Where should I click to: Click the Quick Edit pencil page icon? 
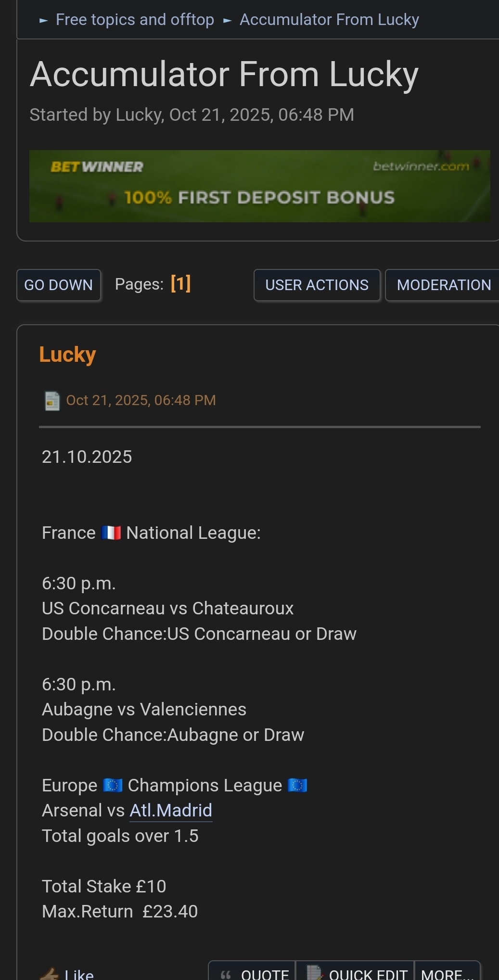314,973
